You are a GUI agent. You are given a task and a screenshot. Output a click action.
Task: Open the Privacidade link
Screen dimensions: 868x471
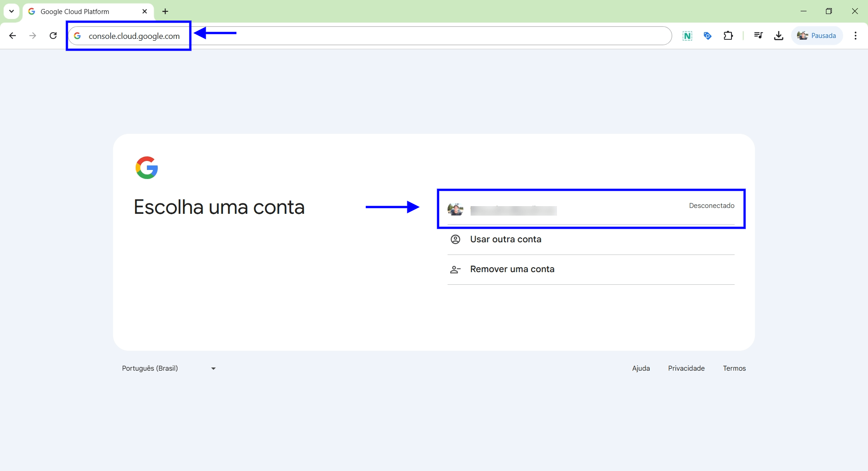(x=686, y=368)
